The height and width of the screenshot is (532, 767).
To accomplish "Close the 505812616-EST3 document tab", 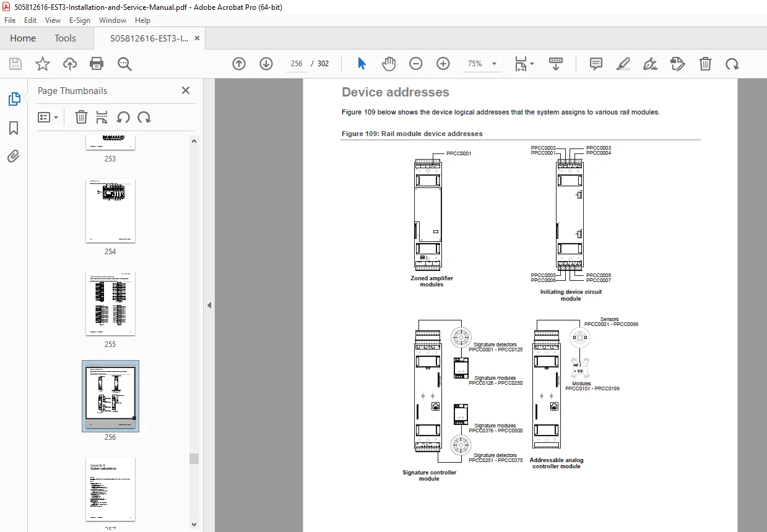I will pyautogui.click(x=197, y=38).
